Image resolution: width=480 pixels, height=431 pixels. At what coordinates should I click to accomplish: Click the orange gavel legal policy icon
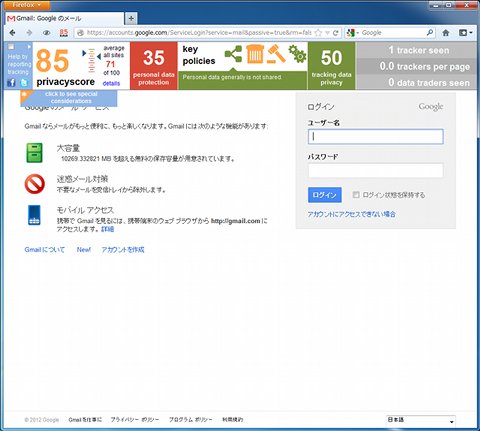(x=276, y=54)
